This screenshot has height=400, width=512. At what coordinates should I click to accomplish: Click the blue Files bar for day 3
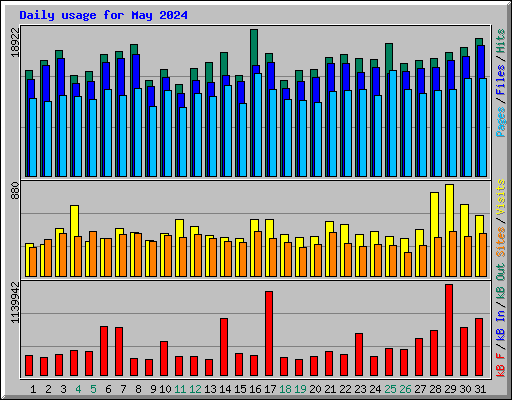(x=61, y=77)
